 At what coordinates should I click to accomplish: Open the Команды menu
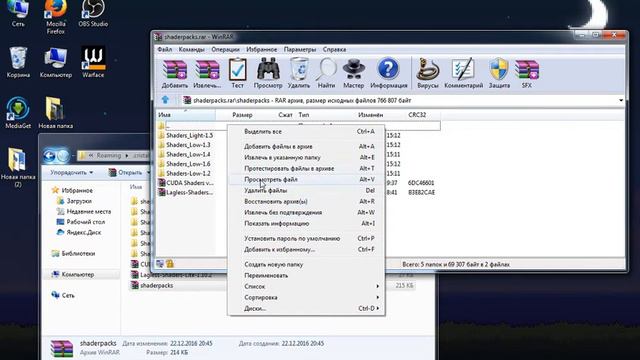click(191, 49)
